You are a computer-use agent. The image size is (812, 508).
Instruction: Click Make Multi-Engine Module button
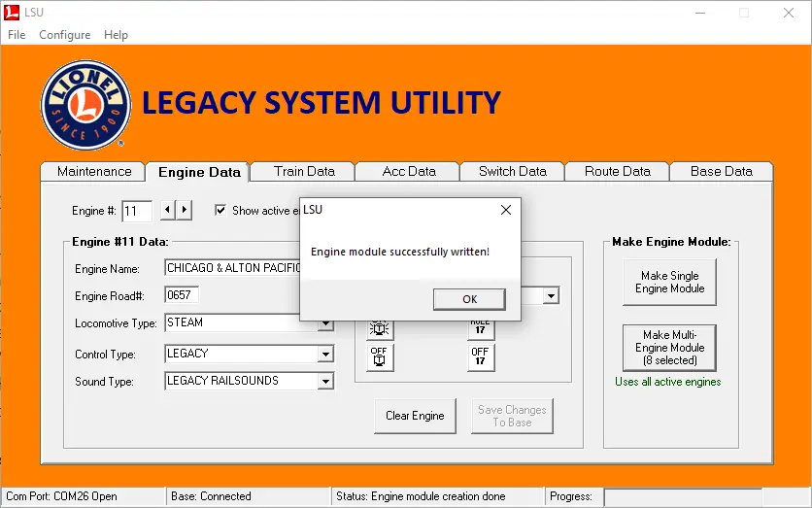669,348
